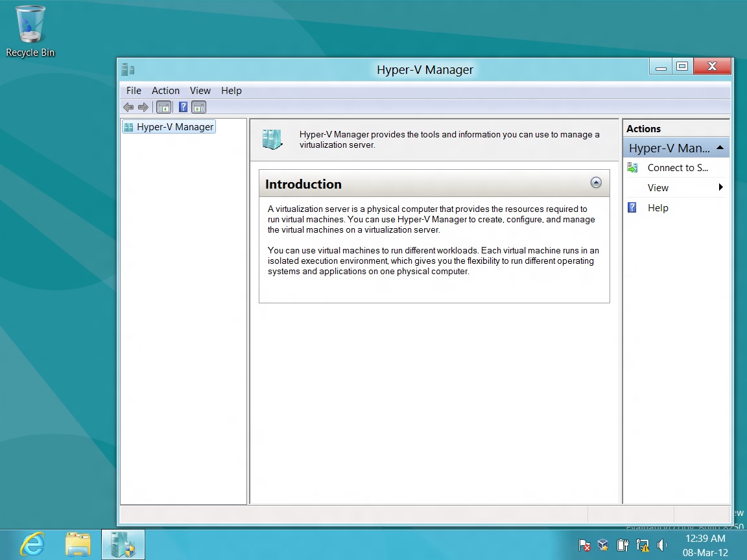Toggle Show/Hide Action Pane toolbar icon
Viewport: 747px width, 560px height.
(x=198, y=107)
